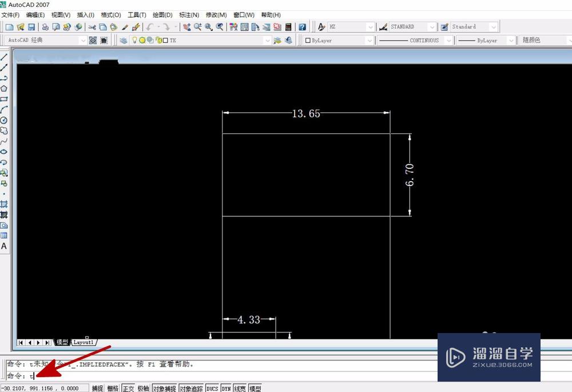Open the TK layer dropdown
Screen dimensions: 572x392
point(268,40)
